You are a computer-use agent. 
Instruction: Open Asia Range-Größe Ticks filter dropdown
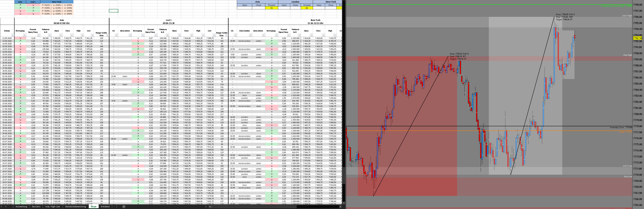[108, 35]
